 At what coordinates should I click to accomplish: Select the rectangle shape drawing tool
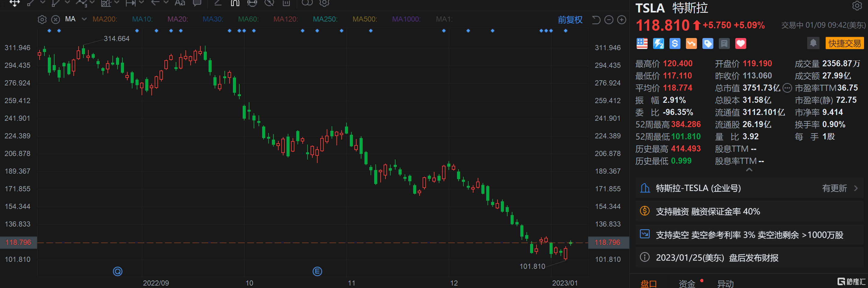point(106,3)
